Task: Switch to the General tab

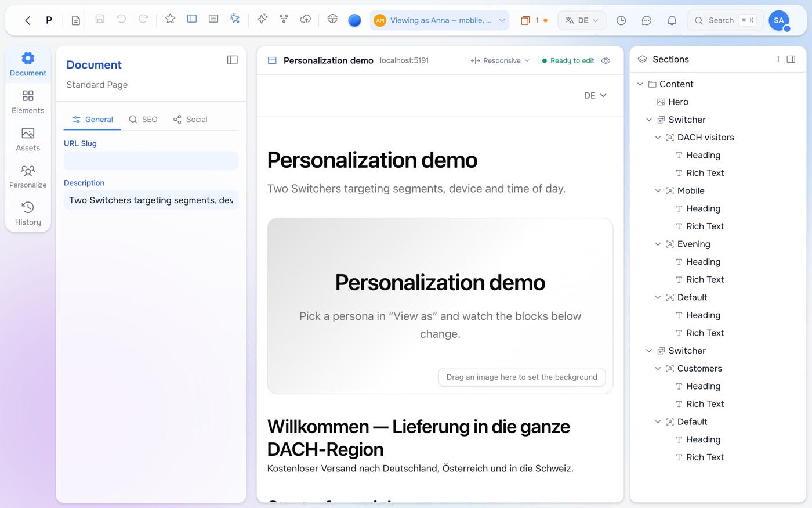Action: click(92, 119)
